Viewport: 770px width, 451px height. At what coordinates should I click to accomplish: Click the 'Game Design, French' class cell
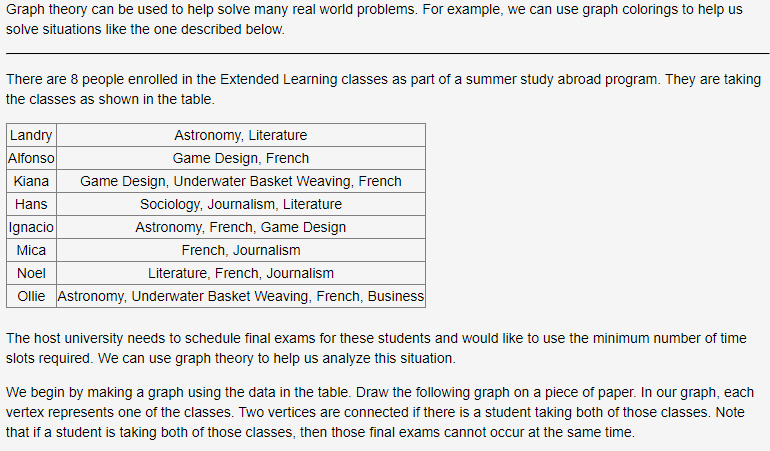click(241, 158)
